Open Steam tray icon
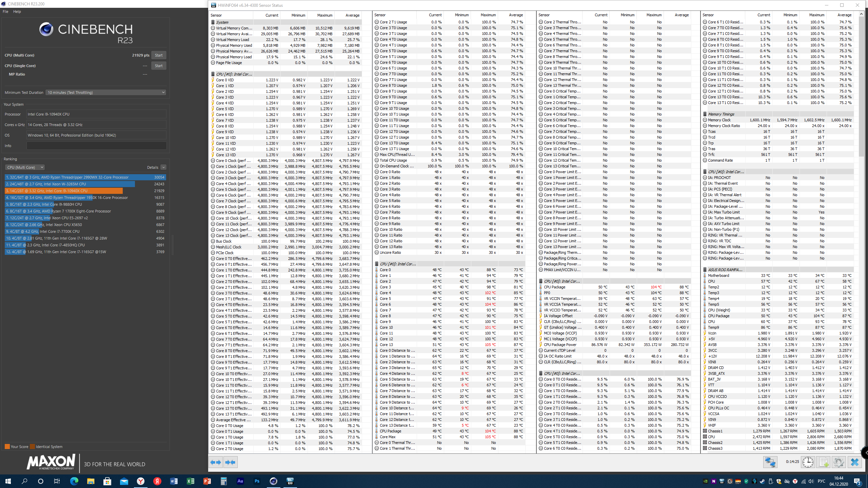The height and width of the screenshot is (488, 868). click(762, 481)
